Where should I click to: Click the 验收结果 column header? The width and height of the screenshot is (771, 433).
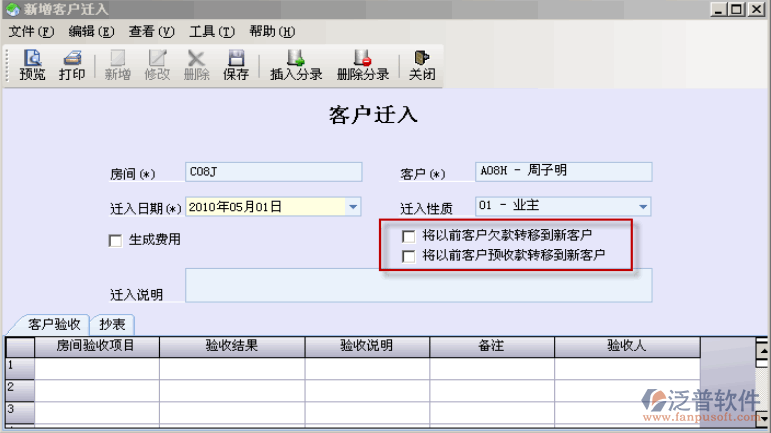pyautogui.click(x=231, y=346)
